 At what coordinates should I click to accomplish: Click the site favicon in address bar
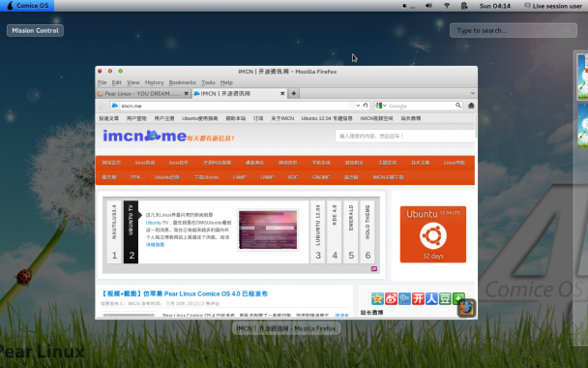(x=115, y=106)
